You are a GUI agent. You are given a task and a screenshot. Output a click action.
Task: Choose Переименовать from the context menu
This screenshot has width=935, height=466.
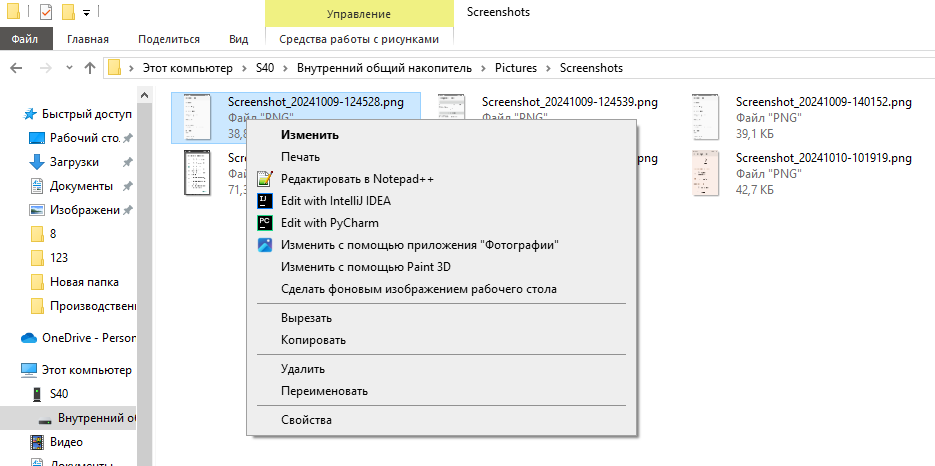324,391
